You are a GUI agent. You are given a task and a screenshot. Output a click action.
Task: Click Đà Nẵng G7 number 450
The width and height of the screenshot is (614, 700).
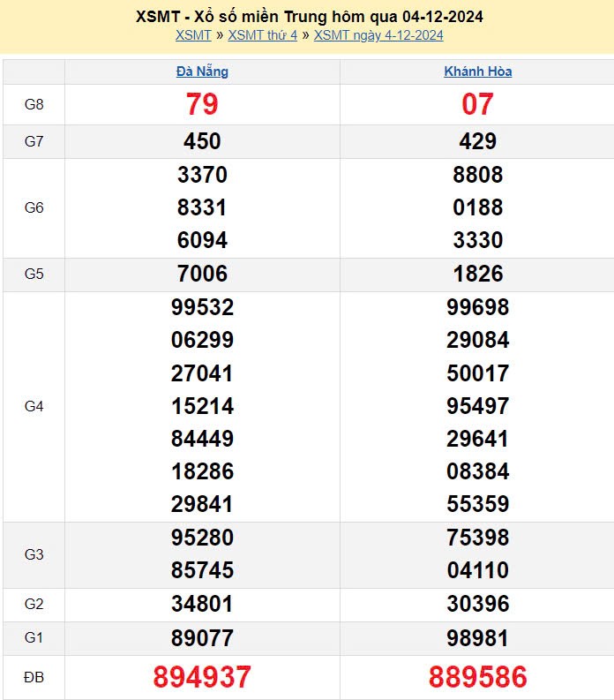[x=202, y=141]
